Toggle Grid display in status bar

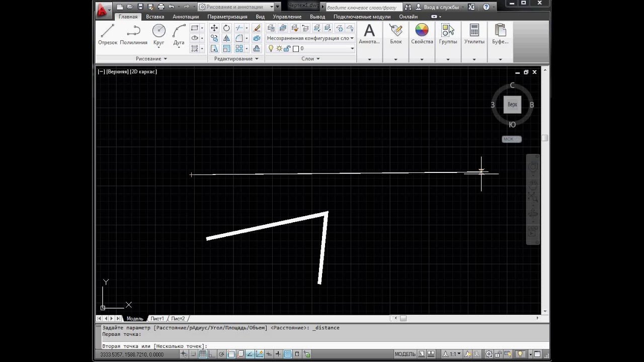click(202, 354)
